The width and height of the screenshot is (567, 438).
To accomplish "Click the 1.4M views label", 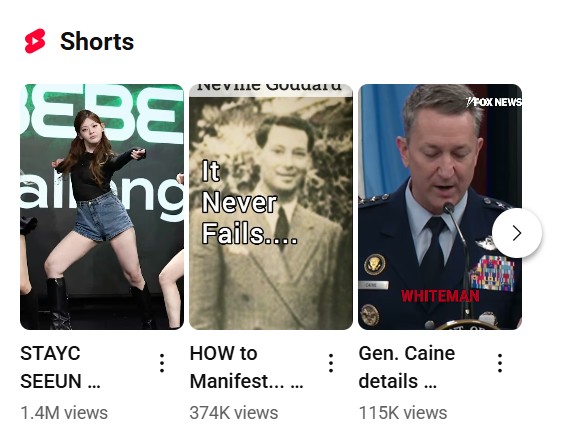I will (64, 413).
